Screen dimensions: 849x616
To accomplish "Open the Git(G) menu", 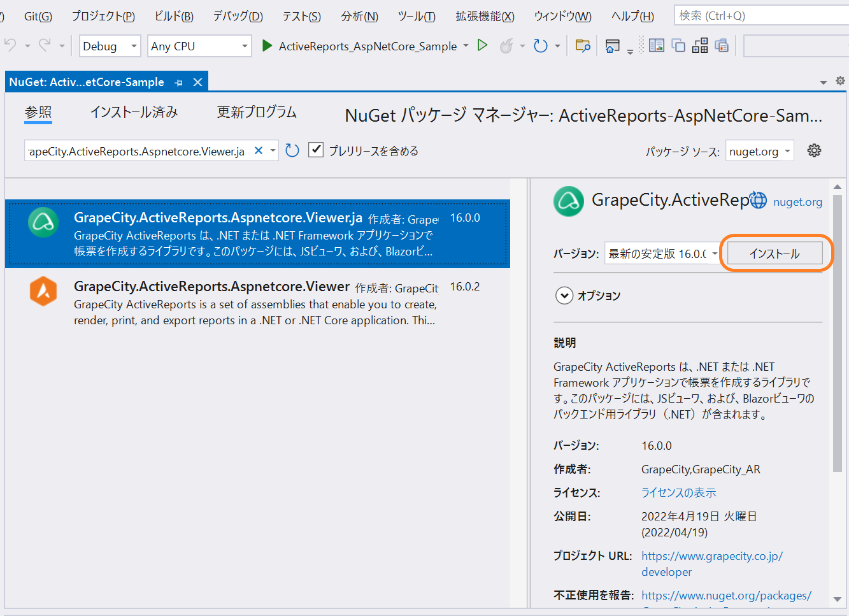I will coord(38,16).
